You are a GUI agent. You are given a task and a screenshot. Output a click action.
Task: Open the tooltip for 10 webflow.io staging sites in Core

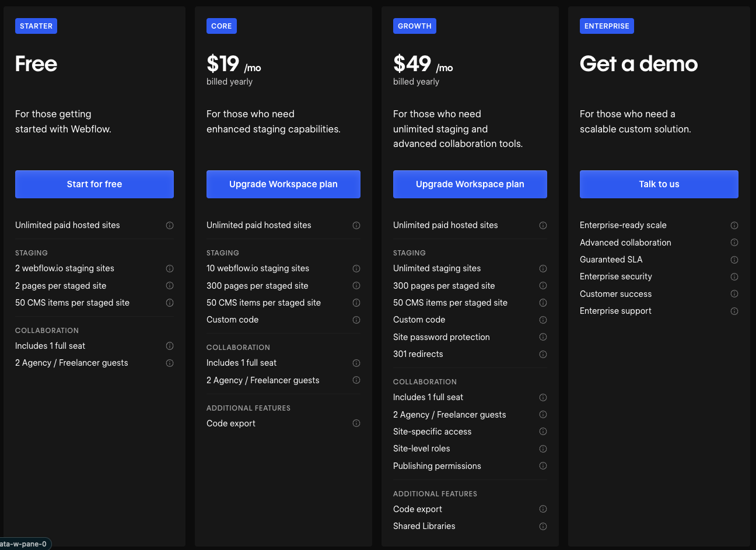356,268
